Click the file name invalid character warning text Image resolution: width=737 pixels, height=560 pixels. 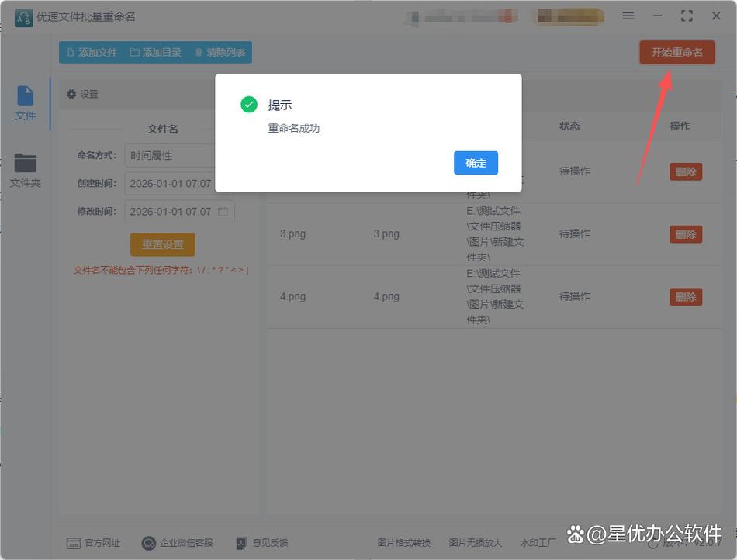coord(161,270)
